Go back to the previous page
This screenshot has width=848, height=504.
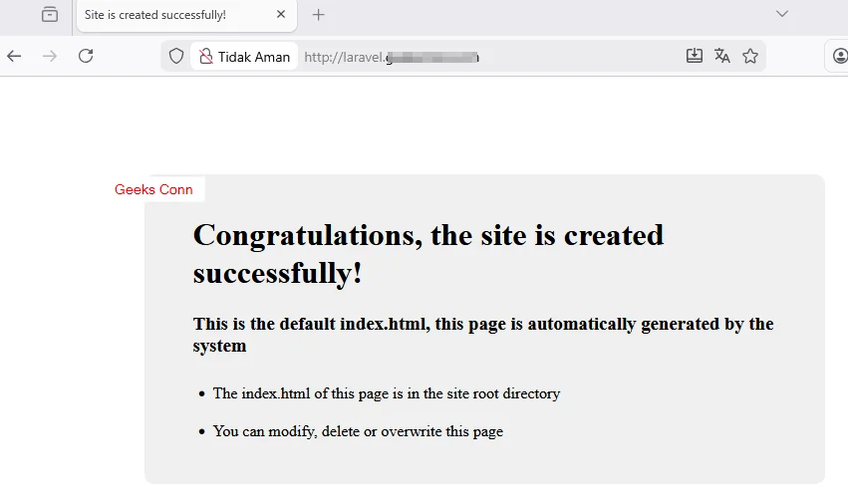(14, 56)
